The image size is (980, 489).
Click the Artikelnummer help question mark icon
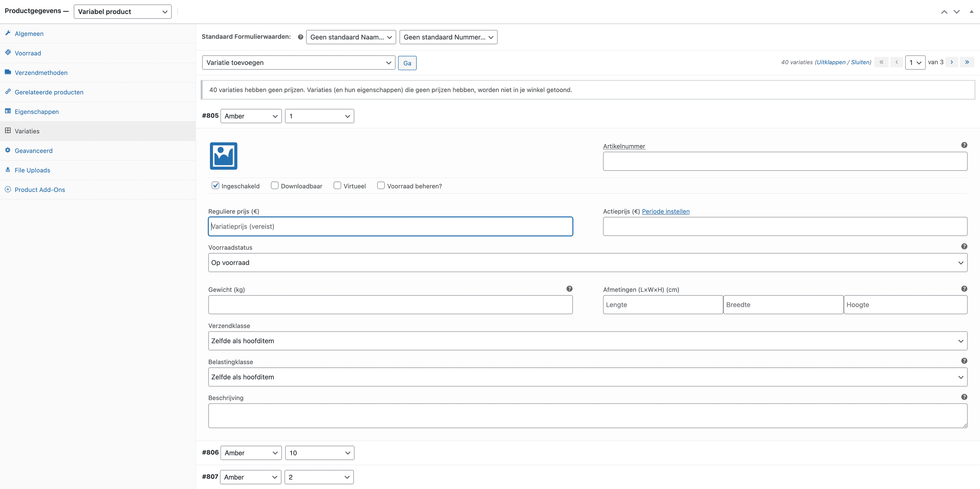tap(964, 145)
